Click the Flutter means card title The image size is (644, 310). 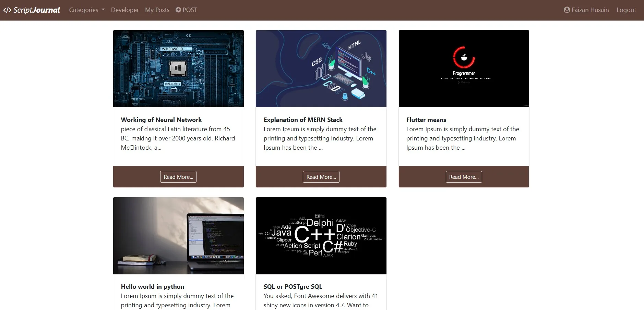(426, 120)
